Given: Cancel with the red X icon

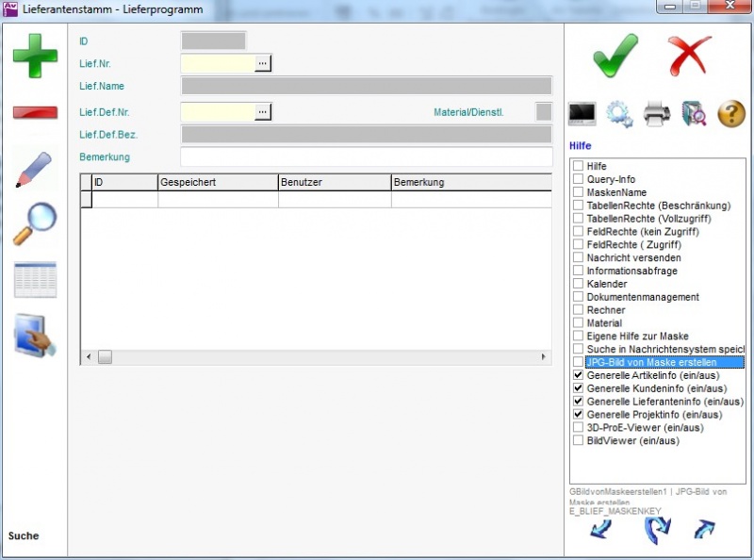Looking at the screenshot, I should coord(689,56).
